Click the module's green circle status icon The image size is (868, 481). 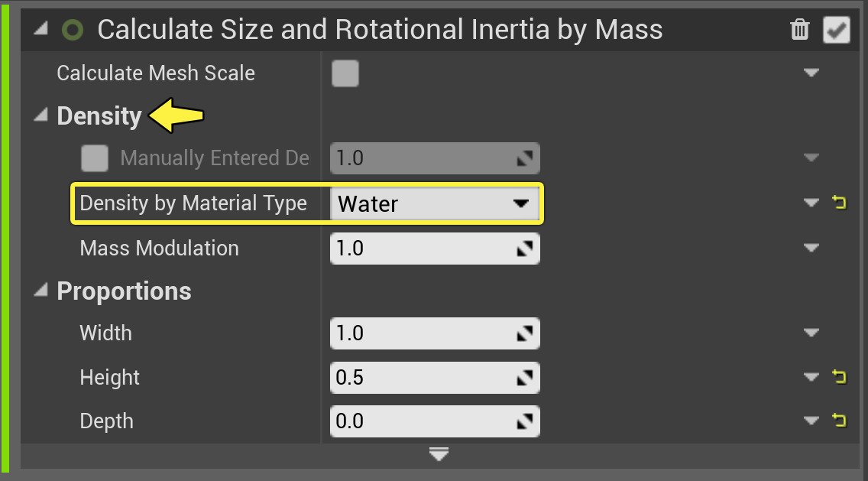point(73,30)
